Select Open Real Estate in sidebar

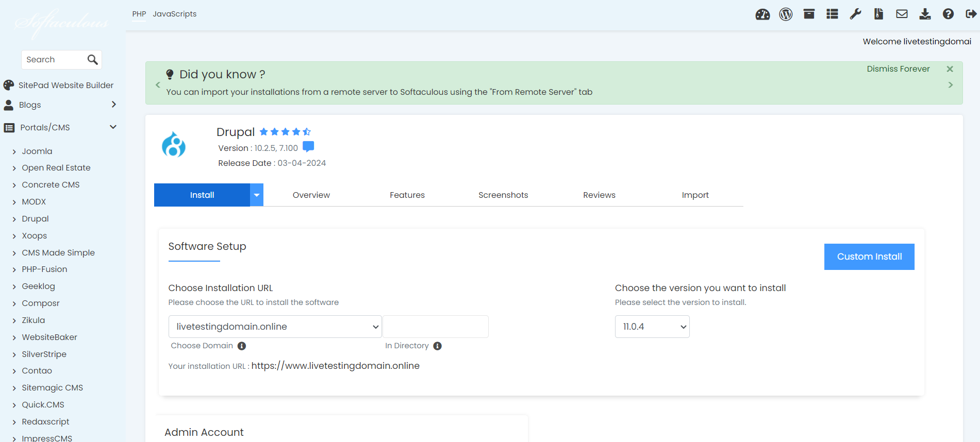click(56, 168)
